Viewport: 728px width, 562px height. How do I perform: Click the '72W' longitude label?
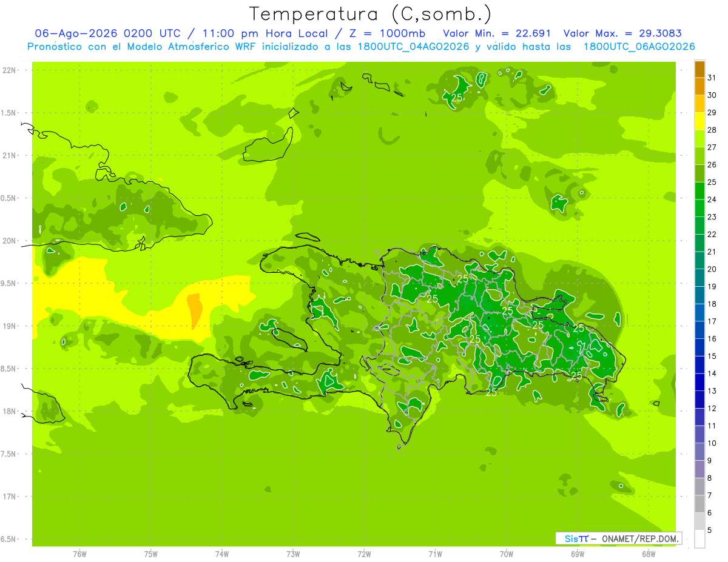tap(365, 555)
